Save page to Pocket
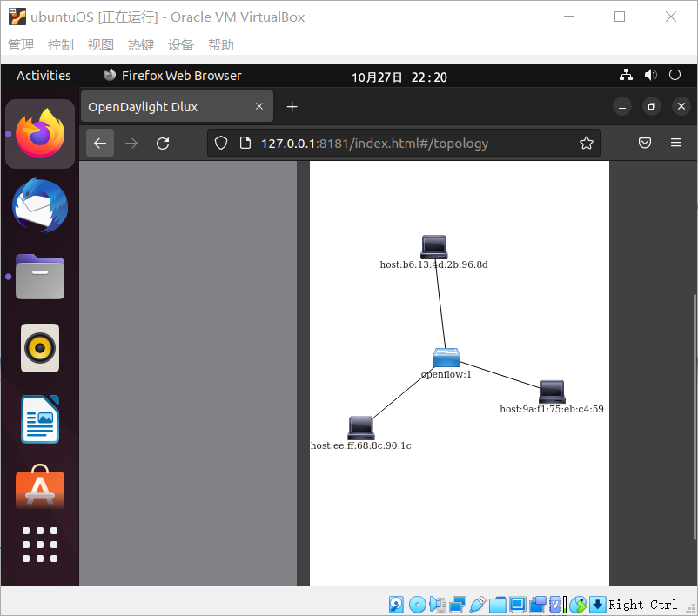 point(645,143)
